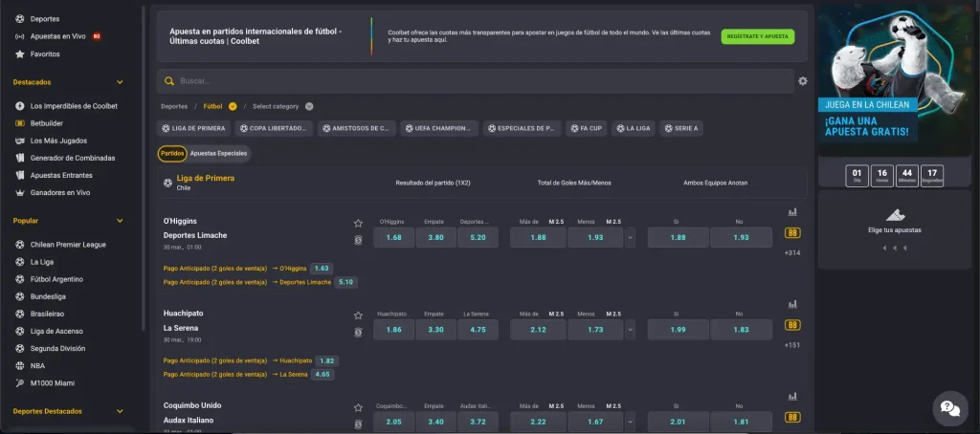
Task: Show +151 more markets for Huachipato
Action: click(x=792, y=345)
